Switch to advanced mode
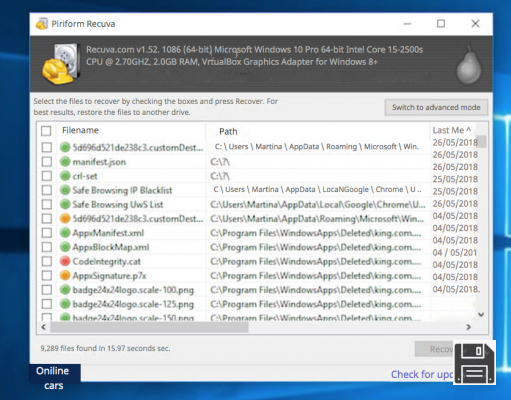Image resolution: width=511 pixels, height=400 pixels. (x=436, y=107)
